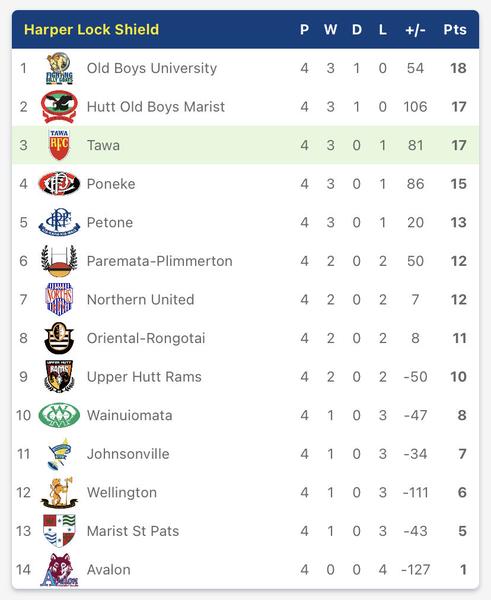
Task: Click the Wellington team name
Action: point(122,492)
